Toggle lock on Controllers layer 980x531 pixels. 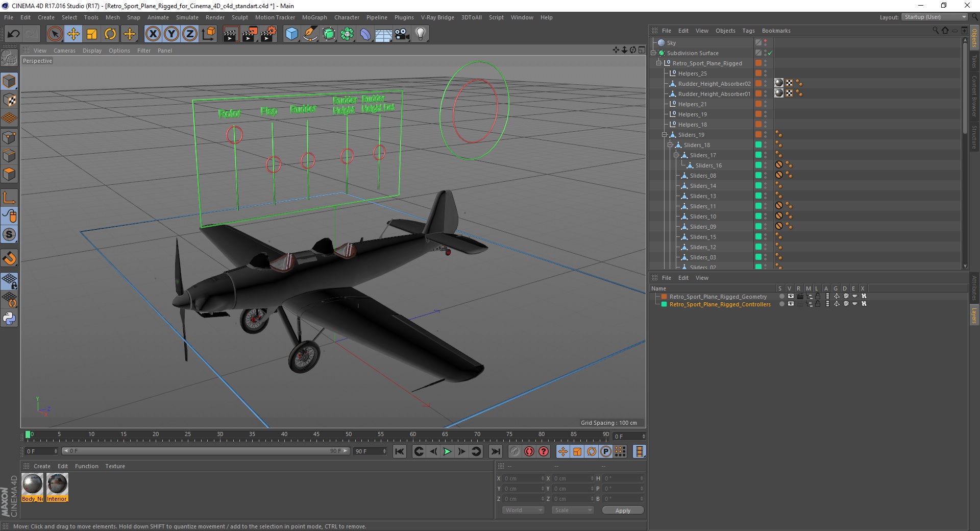click(818, 304)
